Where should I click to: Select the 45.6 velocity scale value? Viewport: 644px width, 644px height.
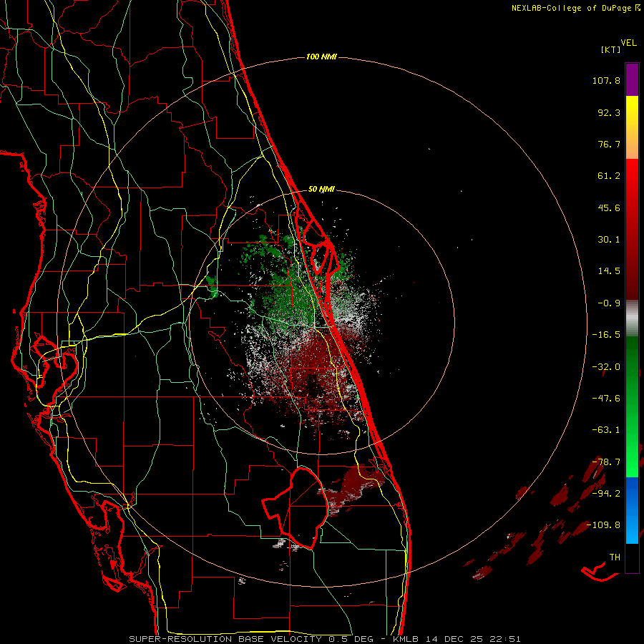[x=609, y=208]
